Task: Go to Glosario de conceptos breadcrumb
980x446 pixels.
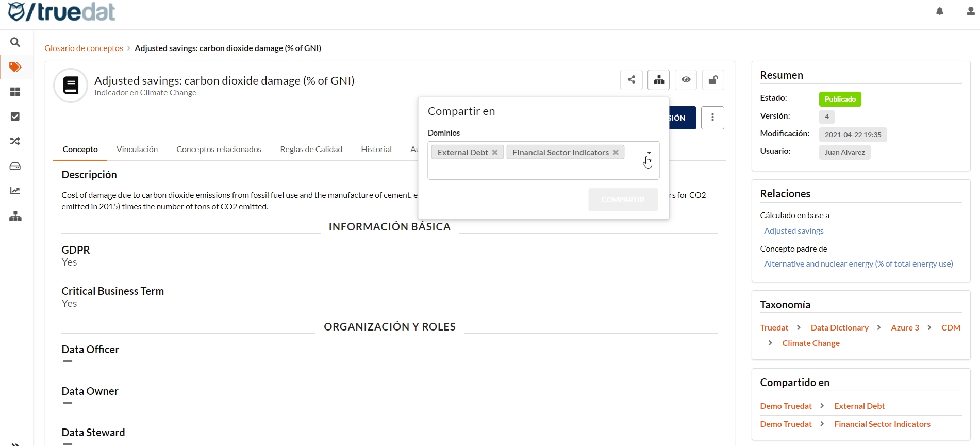Action: point(84,48)
